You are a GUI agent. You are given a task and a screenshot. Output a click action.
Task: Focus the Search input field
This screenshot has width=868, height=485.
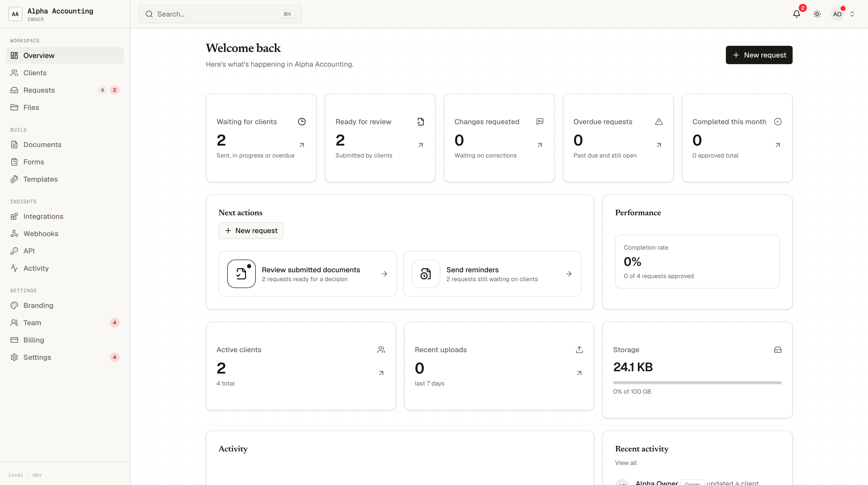(220, 14)
